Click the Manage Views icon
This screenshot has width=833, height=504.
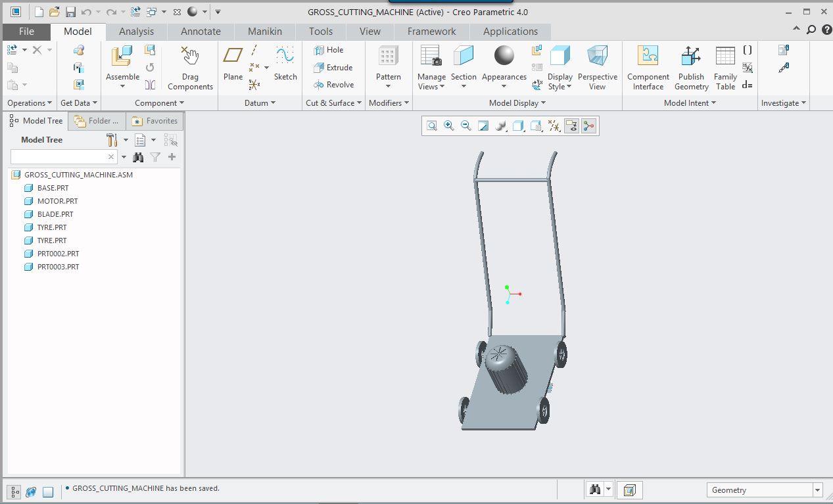point(431,57)
